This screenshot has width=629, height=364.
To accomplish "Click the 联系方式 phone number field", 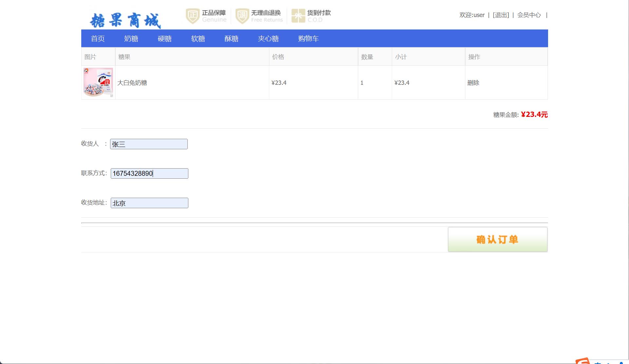I will 149,173.
